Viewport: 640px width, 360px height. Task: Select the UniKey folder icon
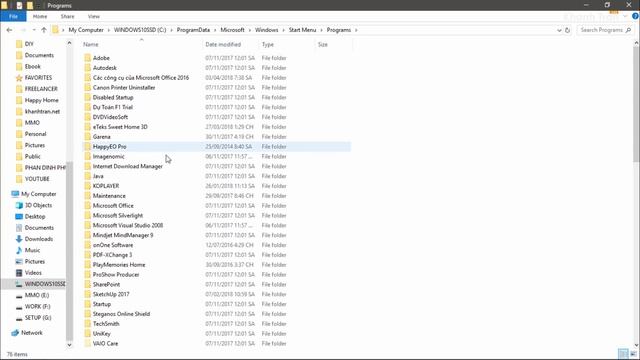[87, 333]
